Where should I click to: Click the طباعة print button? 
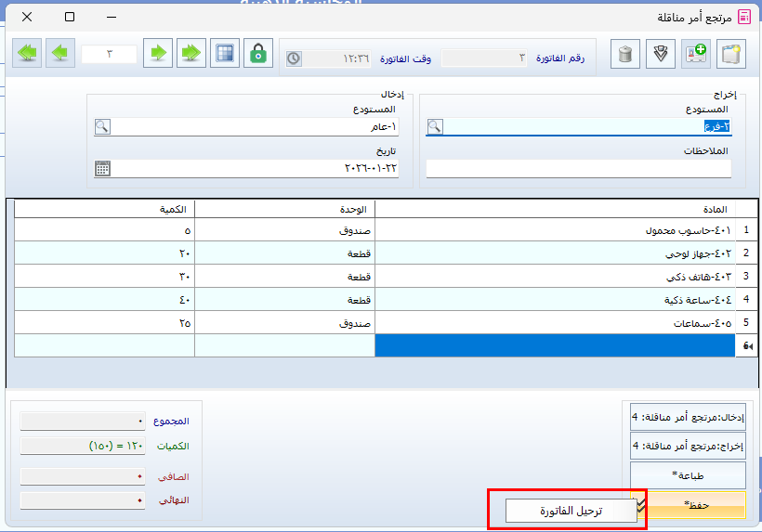(x=688, y=475)
